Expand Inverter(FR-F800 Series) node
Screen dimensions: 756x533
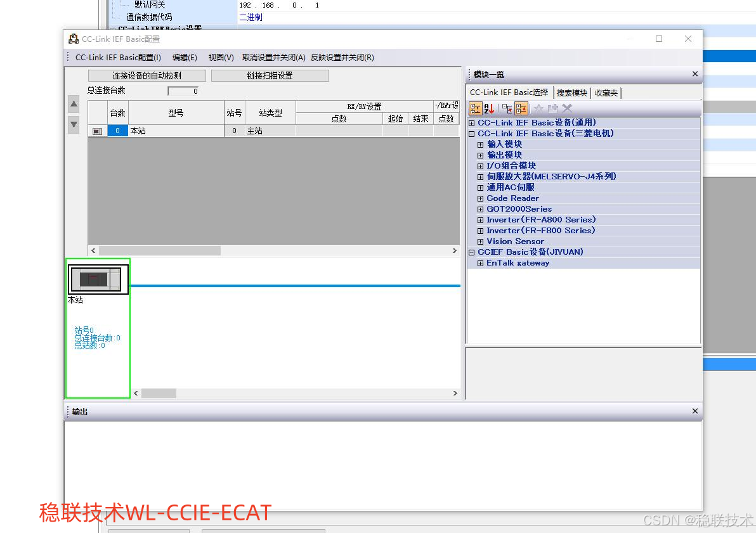point(480,231)
